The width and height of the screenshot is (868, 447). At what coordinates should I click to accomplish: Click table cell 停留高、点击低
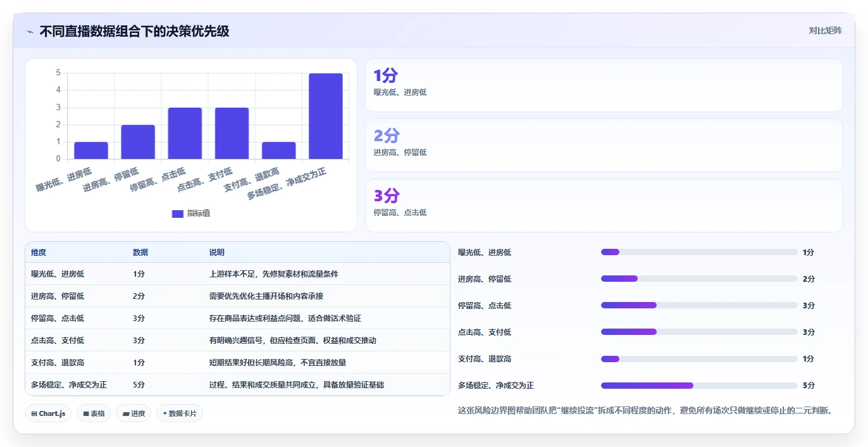click(58, 318)
